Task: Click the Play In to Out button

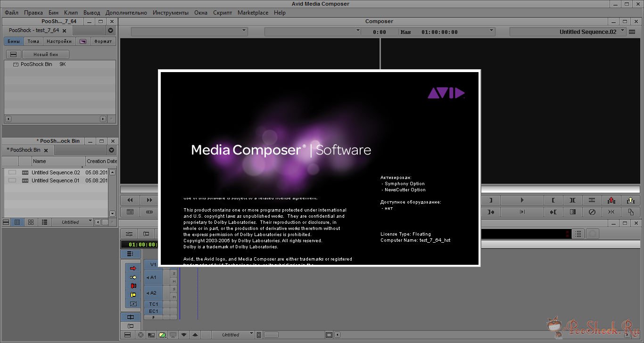Action: tap(522, 212)
